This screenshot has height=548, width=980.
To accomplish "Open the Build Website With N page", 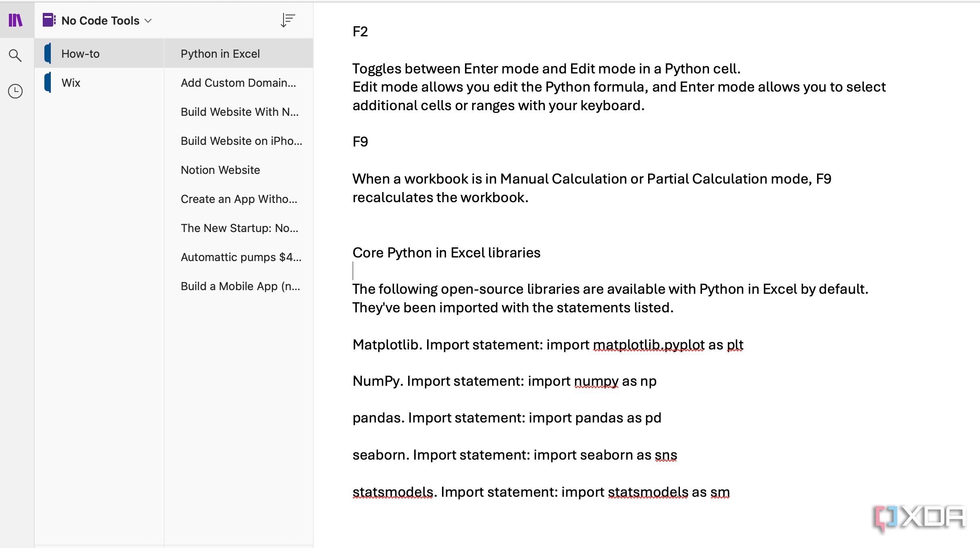I will pos(240,112).
